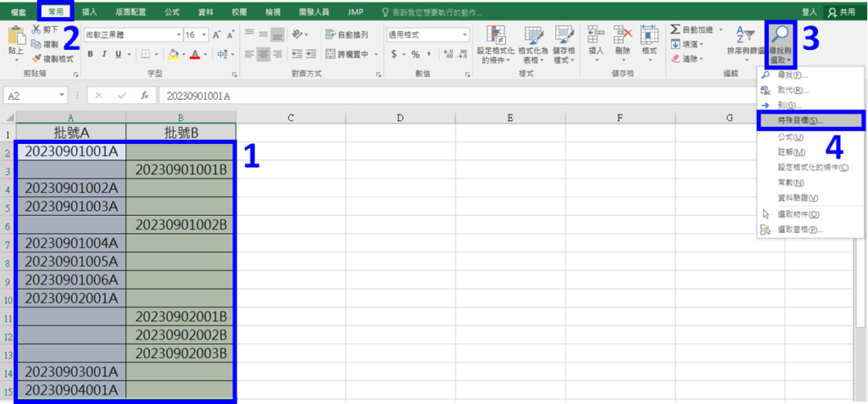
Task: Click the 共用 (Share) button
Action: pos(842,12)
